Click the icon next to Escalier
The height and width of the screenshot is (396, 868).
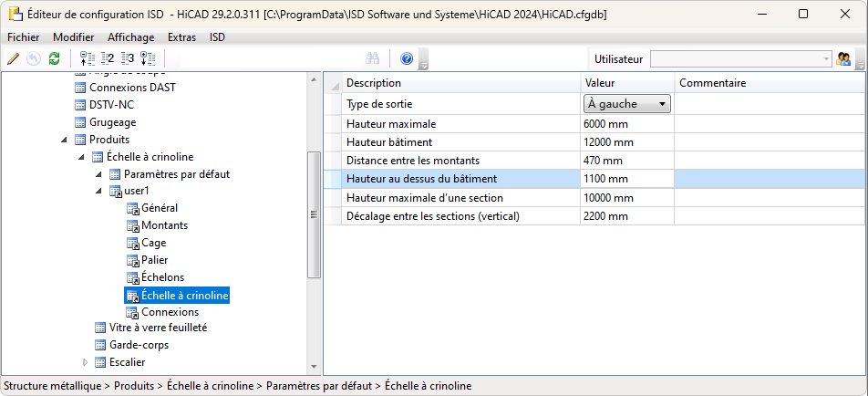[x=100, y=362]
